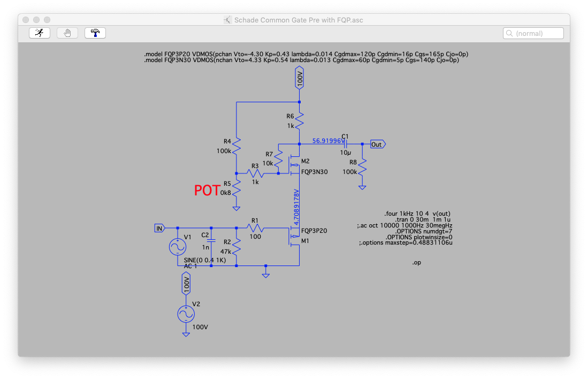This screenshot has width=588, height=379.
Task: Click the 10µ value of C1
Action: click(x=346, y=153)
